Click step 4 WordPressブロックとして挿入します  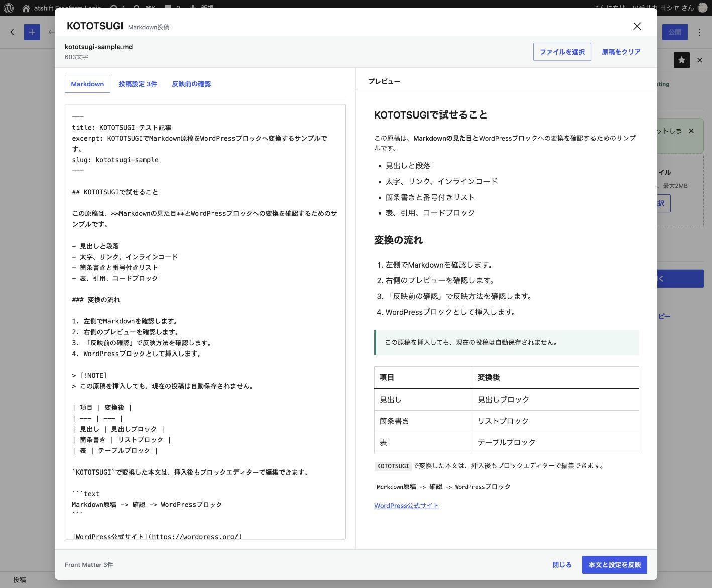[451, 312]
